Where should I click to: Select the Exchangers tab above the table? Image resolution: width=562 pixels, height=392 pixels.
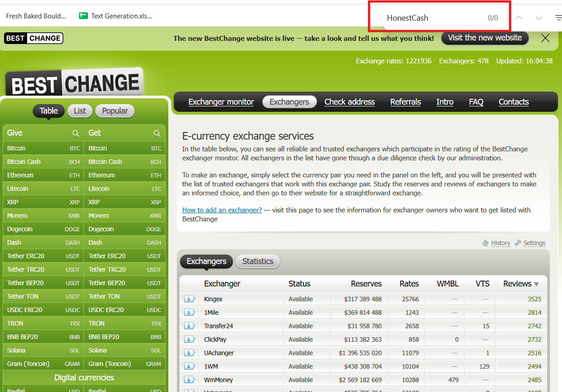tap(206, 261)
